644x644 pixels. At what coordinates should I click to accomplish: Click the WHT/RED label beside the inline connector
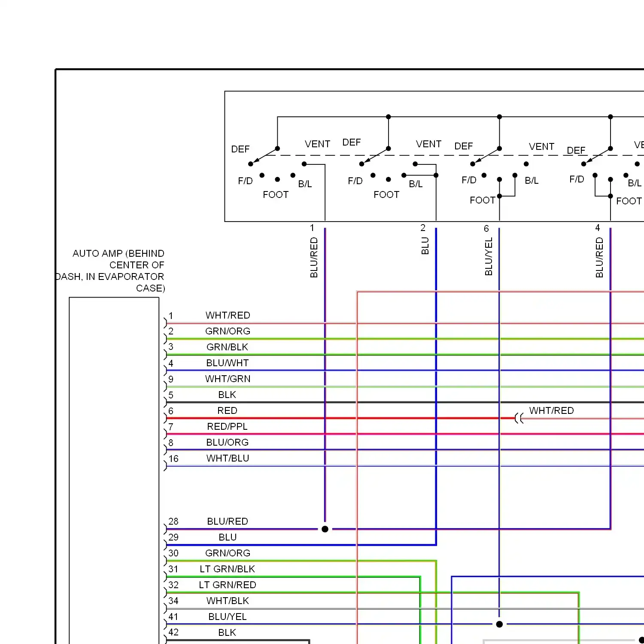coord(551,411)
